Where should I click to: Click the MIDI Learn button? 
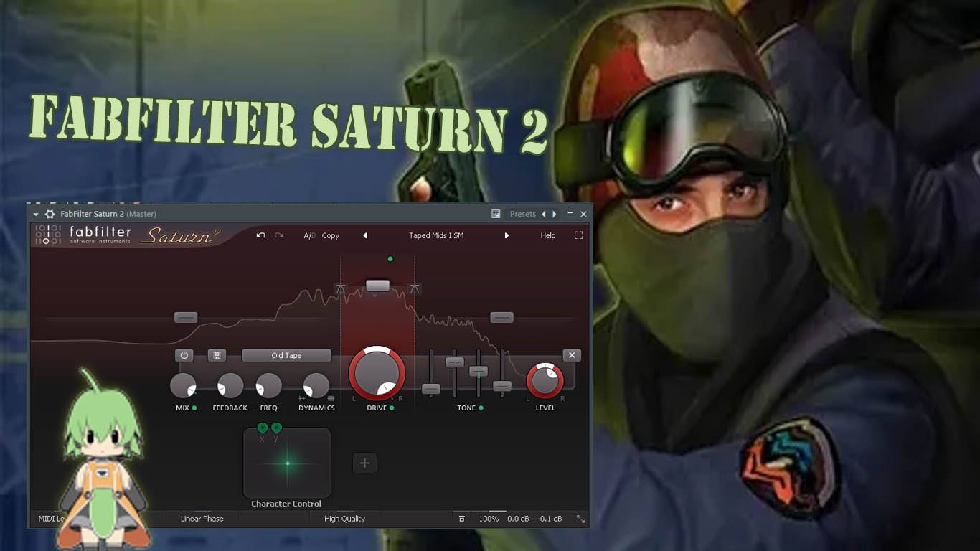coord(52,519)
